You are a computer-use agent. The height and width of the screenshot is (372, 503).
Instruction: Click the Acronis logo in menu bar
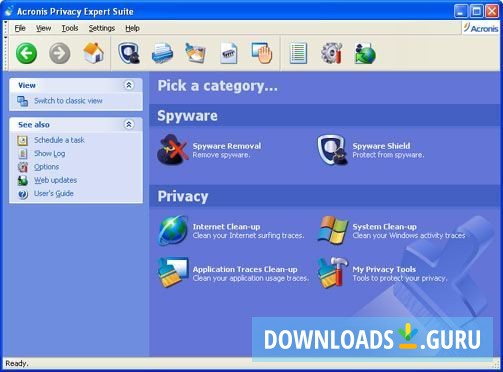point(481,28)
